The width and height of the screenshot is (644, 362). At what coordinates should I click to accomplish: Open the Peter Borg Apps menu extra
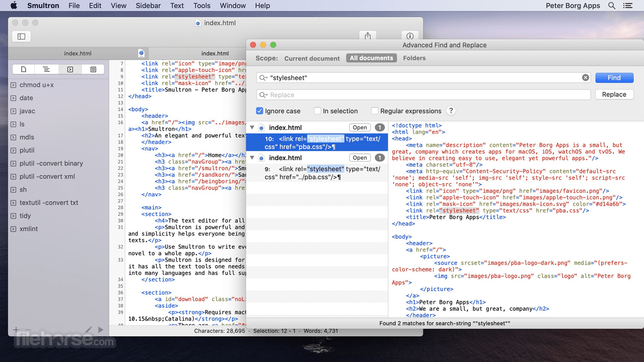573,6
